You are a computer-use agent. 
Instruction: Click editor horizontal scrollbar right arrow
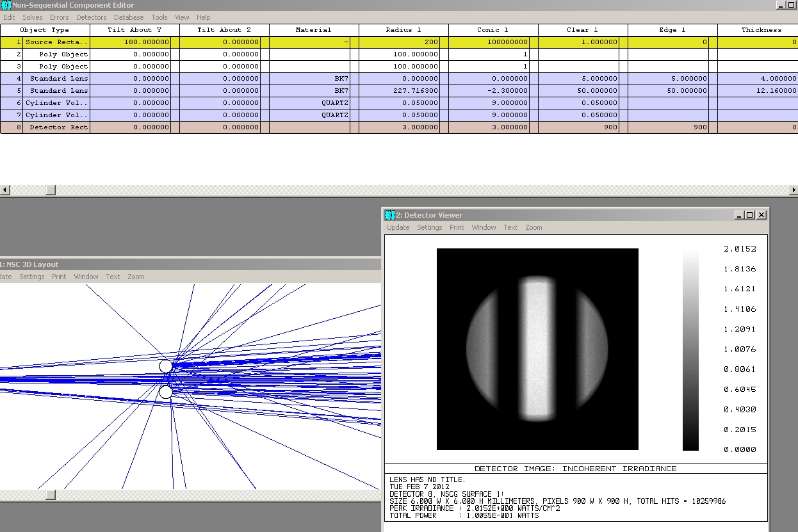(793, 190)
